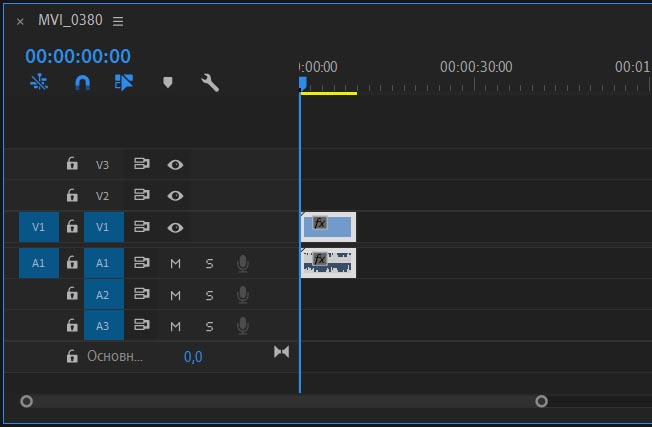This screenshot has width=652, height=427.
Task: Click ruler at 00:00:30:00
Action: tap(476, 67)
